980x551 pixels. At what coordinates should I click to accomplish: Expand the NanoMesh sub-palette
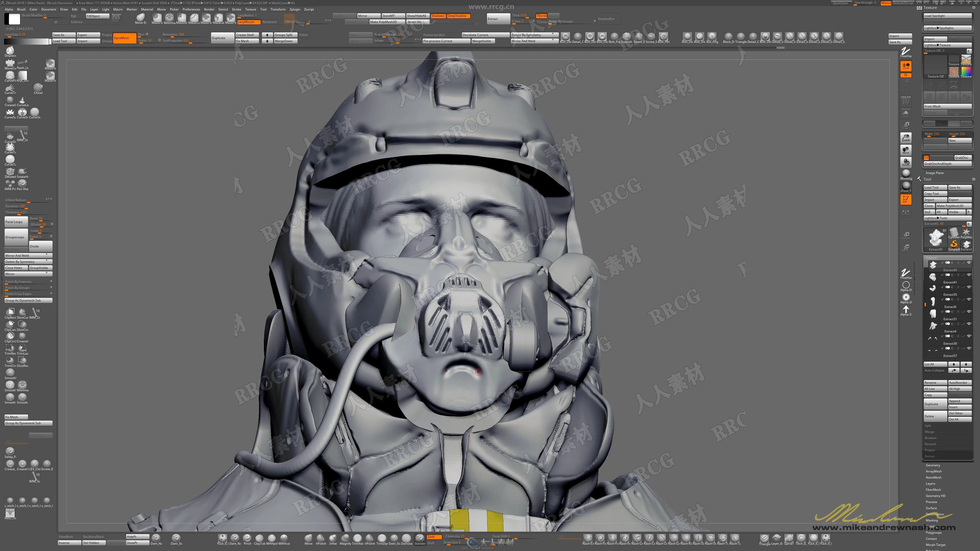[934, 477]
